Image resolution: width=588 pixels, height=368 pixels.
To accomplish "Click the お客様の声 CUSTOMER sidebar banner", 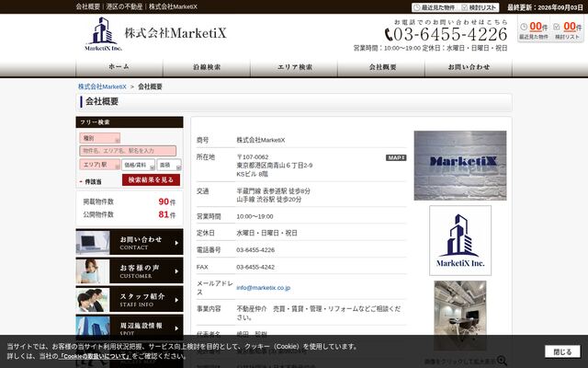I will tap(130, 271).
